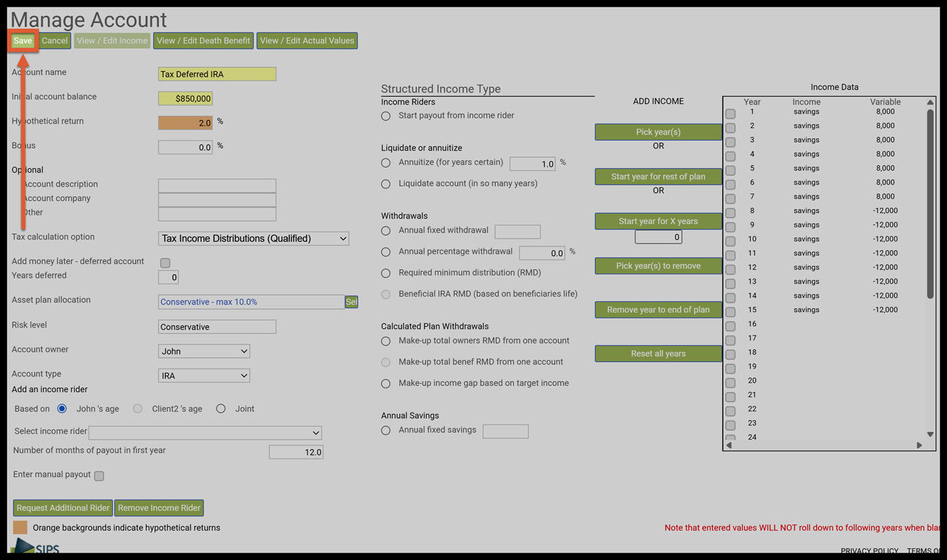Click the months of payout in first year field

click(x=296, y=452)
